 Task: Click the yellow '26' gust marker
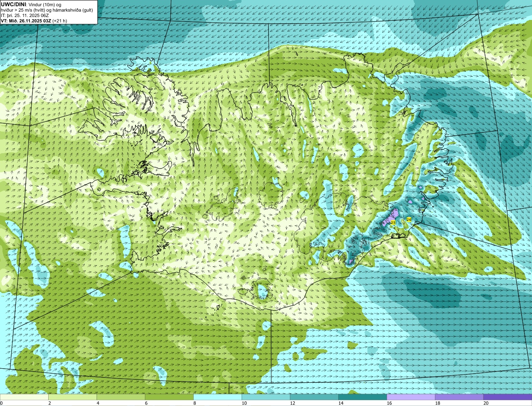pos(409,219)
